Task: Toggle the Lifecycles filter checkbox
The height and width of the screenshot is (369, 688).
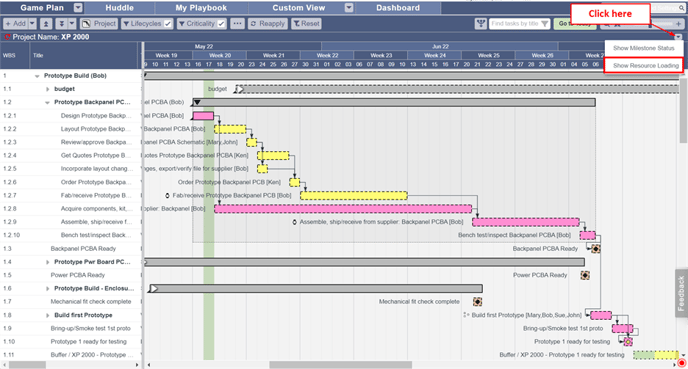Action: (x=168, y=24)
